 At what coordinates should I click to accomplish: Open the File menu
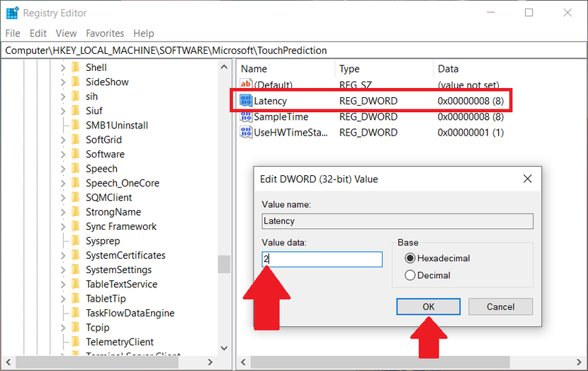tap(13, 33)
